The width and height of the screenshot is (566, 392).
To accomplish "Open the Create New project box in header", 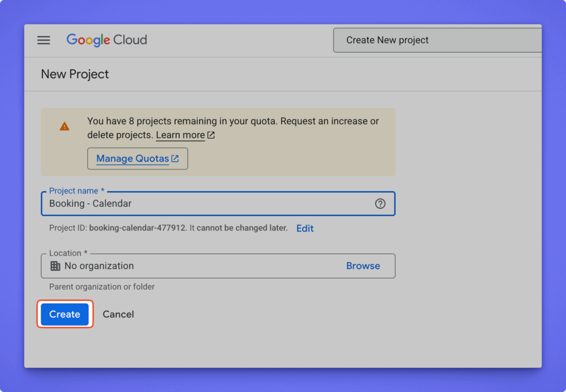I will coord(437,40).
